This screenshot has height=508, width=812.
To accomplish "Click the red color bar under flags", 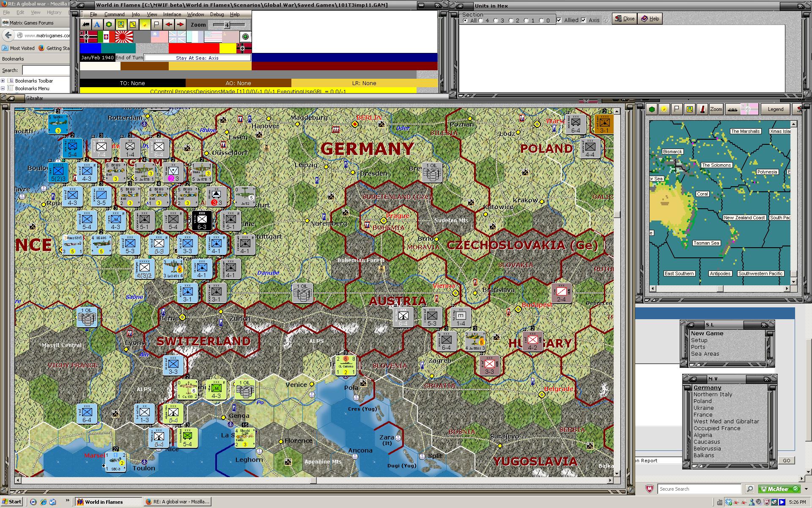I will point(194,48).
